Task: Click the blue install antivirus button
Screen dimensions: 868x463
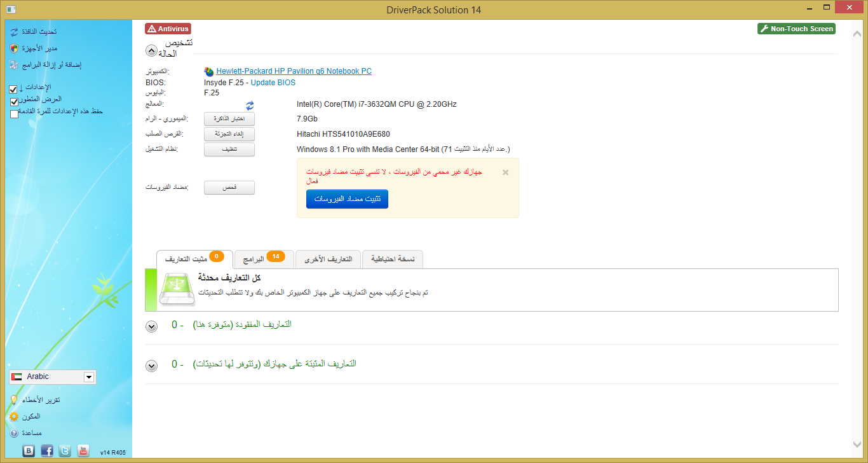Action: (347, 199)
